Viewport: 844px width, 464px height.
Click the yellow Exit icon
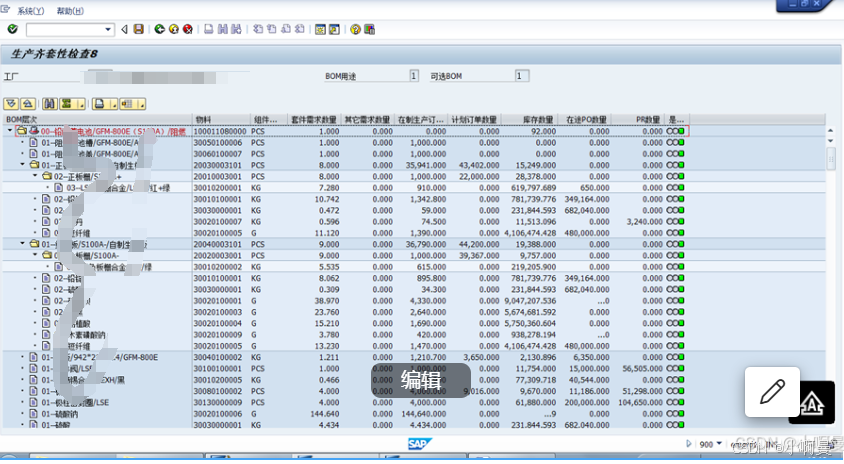tap(173, 29)
